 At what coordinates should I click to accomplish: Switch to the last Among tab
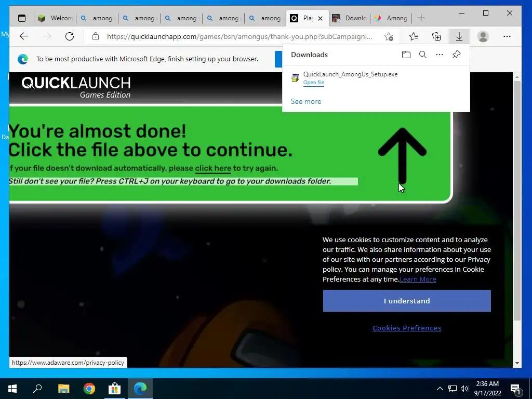[391, 18]
